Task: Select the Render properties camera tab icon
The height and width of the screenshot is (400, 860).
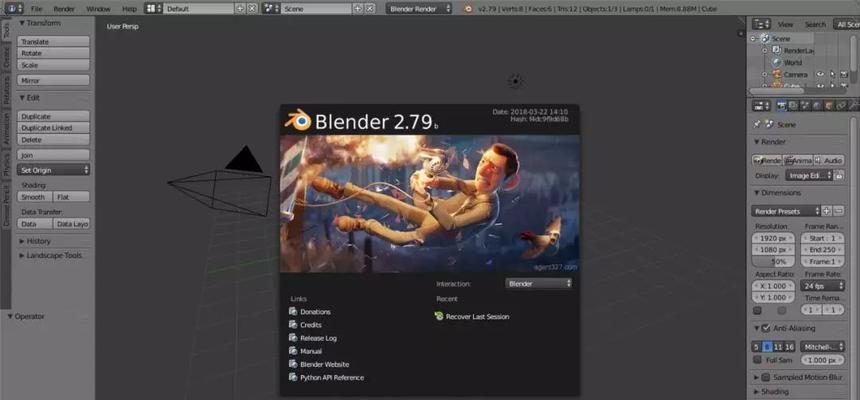Action: pyautogui.click(x=782, y=106)
